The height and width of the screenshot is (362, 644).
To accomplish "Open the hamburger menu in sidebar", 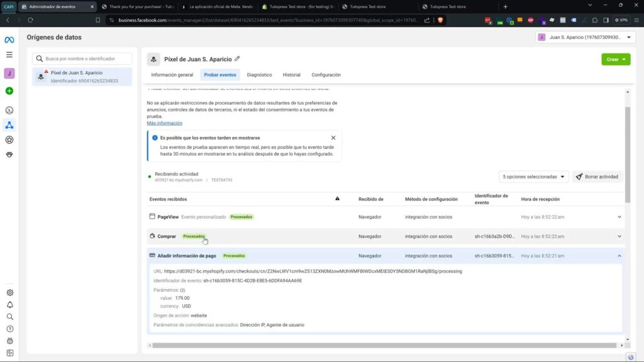I will point(9,55).
